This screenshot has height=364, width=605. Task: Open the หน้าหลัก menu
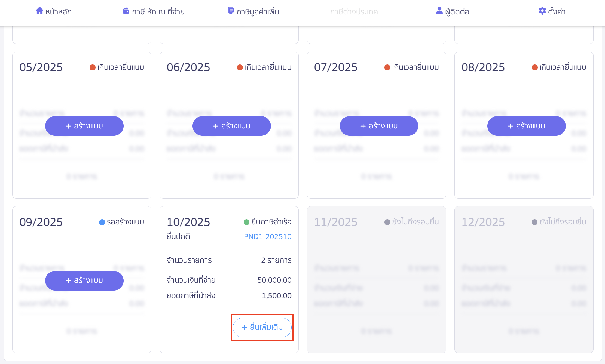tap(58, 12)
